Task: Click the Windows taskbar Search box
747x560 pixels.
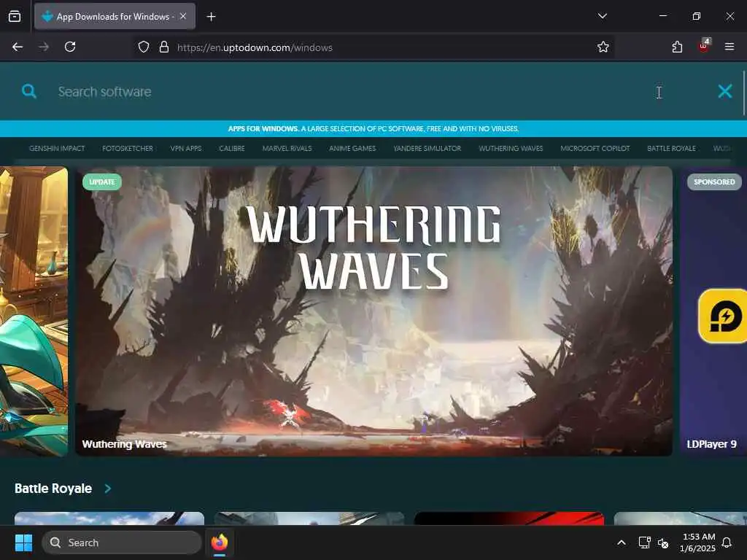Action: (122, 542)
